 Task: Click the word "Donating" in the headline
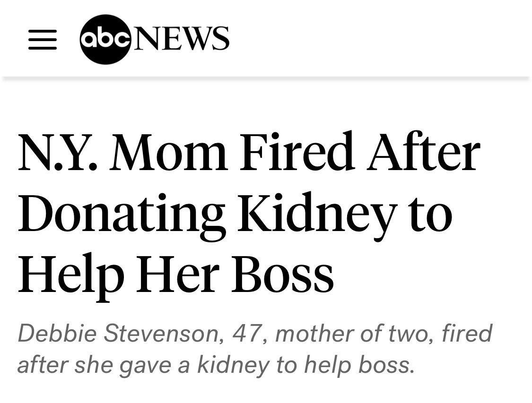(x=121, y=214)
